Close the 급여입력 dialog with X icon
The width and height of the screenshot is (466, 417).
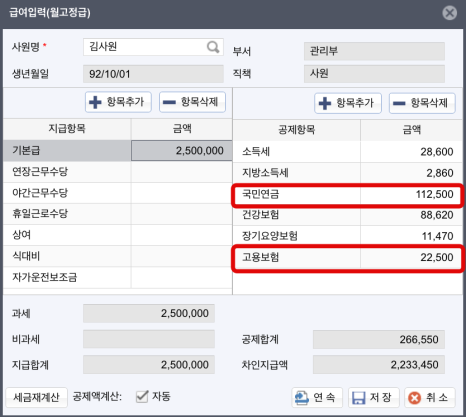point(449,13)
